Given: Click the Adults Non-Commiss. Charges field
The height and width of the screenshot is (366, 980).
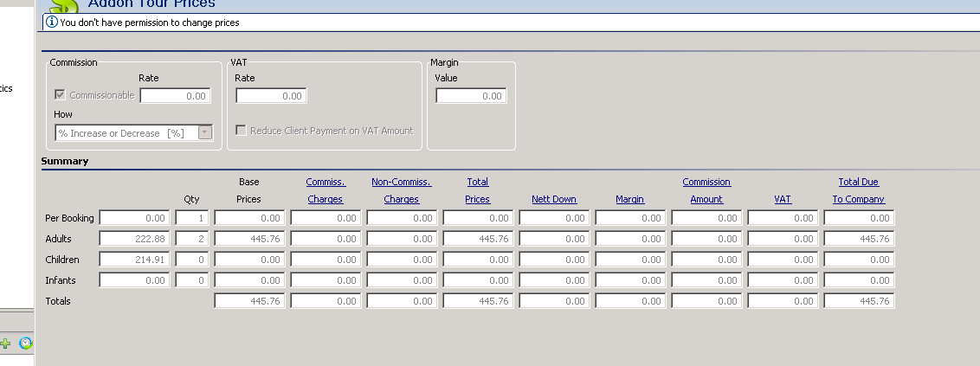Looking at the screenshot, I should click(402, 239).
